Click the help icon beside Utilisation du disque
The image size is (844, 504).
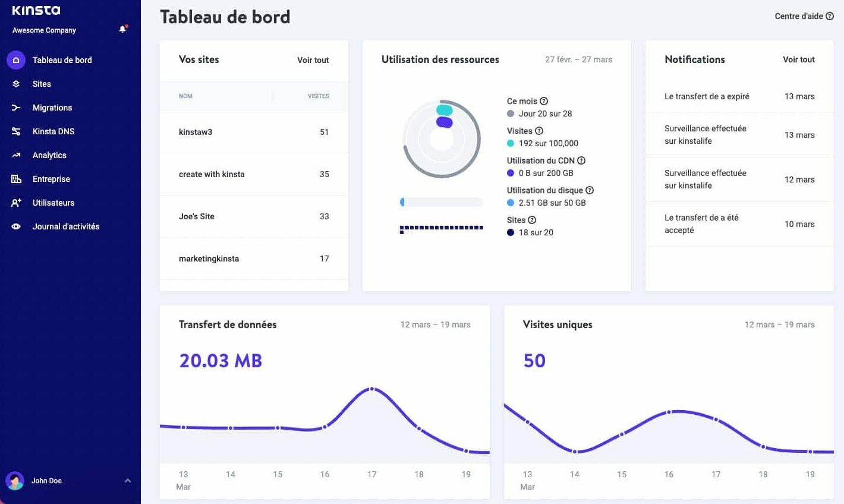589,190
